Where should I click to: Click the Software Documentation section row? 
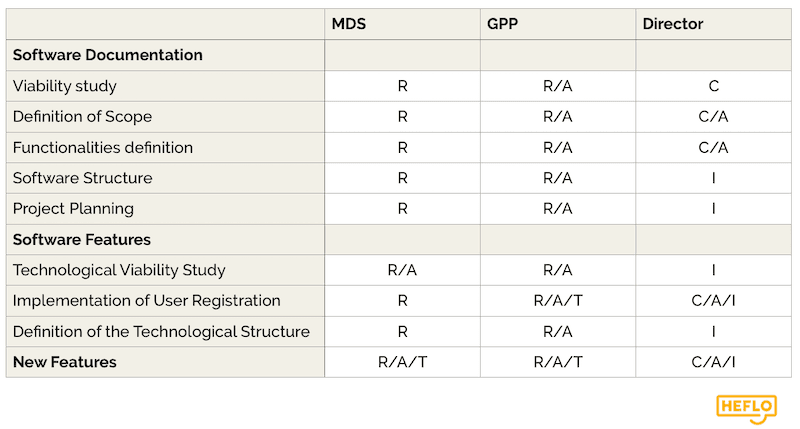point(108,55)
